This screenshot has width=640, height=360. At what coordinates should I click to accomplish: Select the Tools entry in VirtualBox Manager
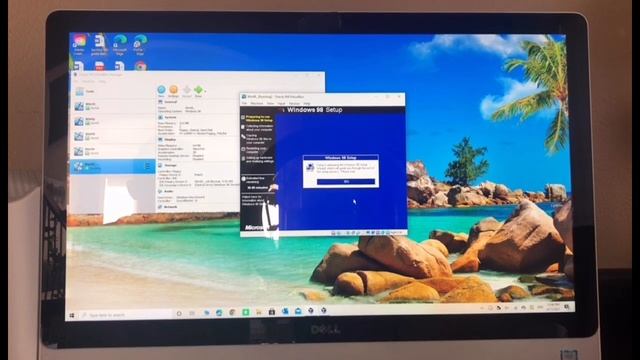(112, 91)
